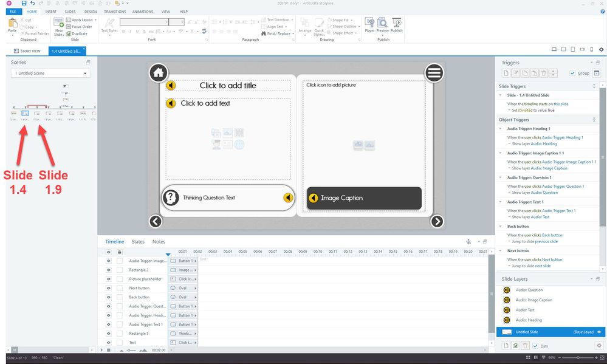Toggle the Dim checkbox under Slide Layers
The height and width of the screenshot is (364, 607).
(x=535, y=345)
